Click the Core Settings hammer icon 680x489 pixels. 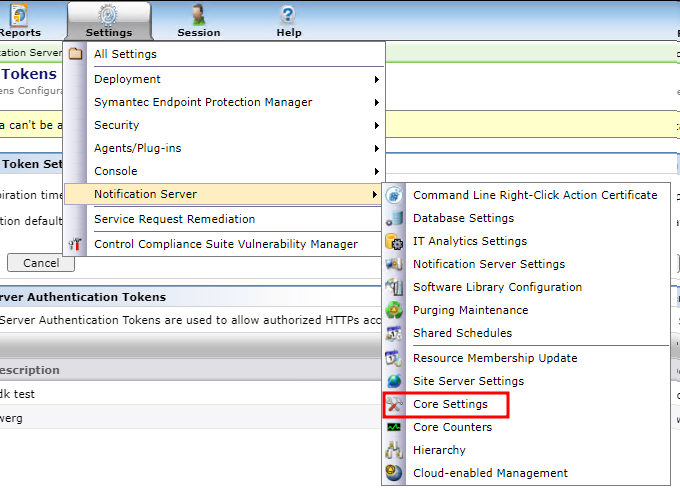point(394,404)
